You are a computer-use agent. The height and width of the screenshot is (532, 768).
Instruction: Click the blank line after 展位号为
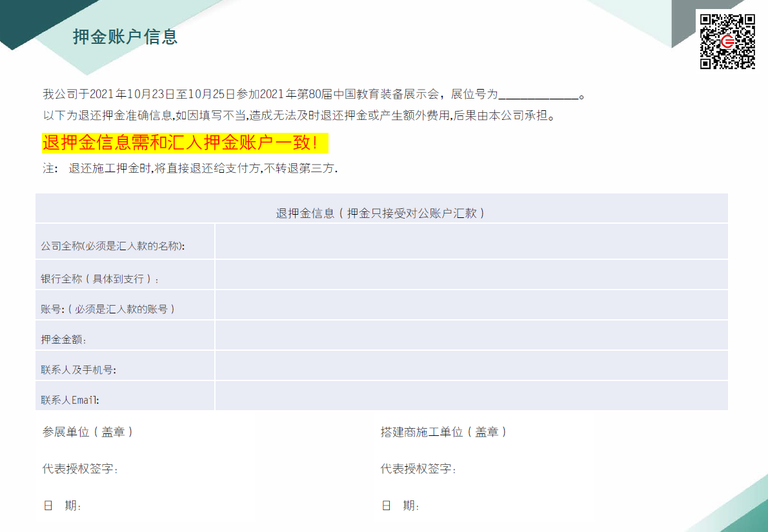click(x=538, y=95)
